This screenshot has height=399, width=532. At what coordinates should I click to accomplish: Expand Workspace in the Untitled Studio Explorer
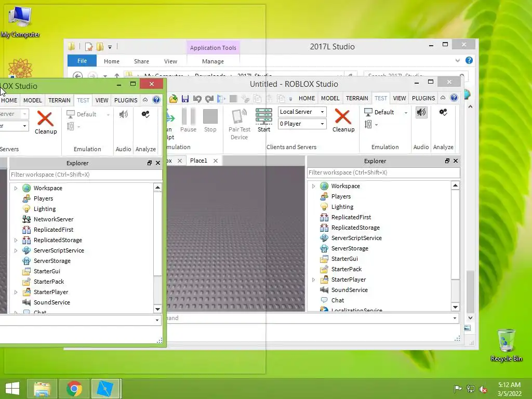pyautogui.click(x=313, y=186)
